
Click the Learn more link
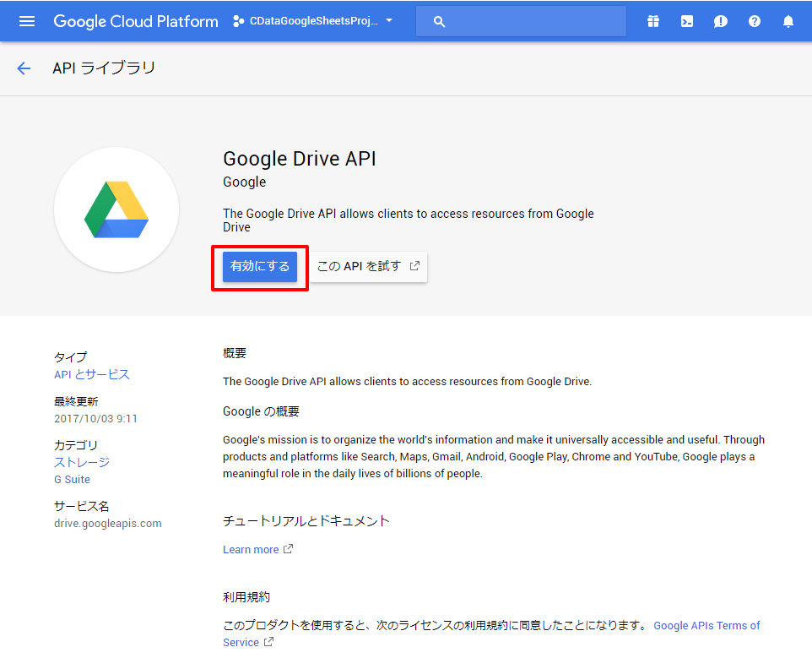[251, 549]
